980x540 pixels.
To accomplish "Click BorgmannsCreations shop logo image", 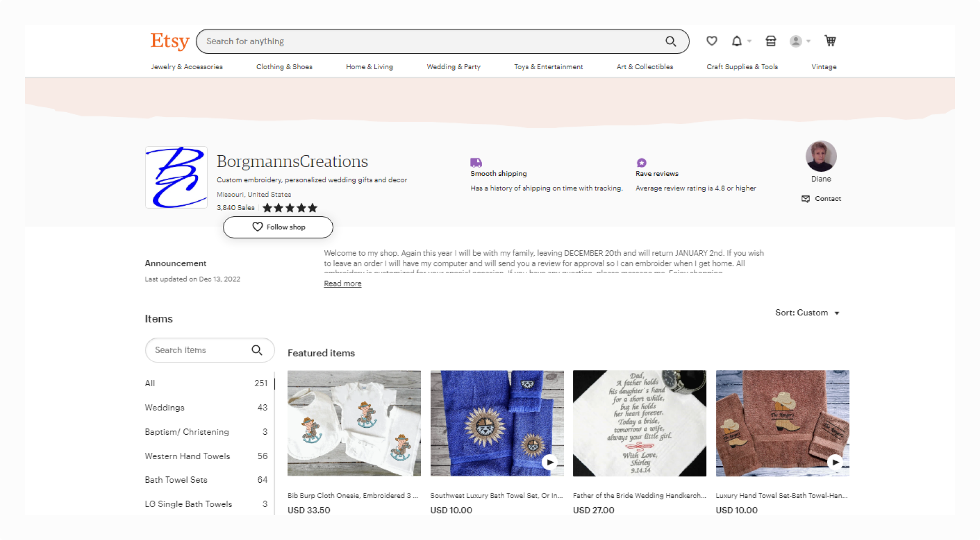I will [176, 177].
